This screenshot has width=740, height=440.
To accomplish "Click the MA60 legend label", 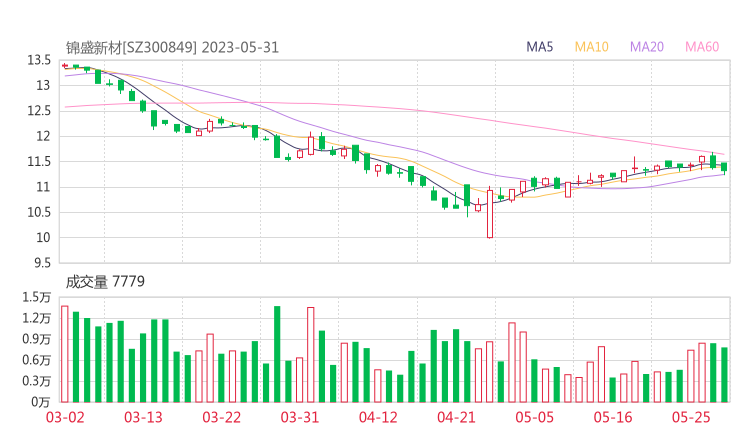I will coord(702,47).
